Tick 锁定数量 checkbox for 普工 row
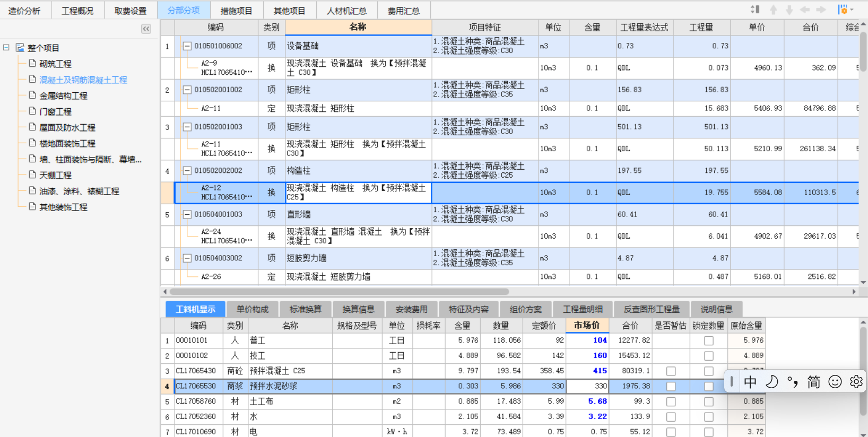The image size is (868, 437). click(709, 340)
